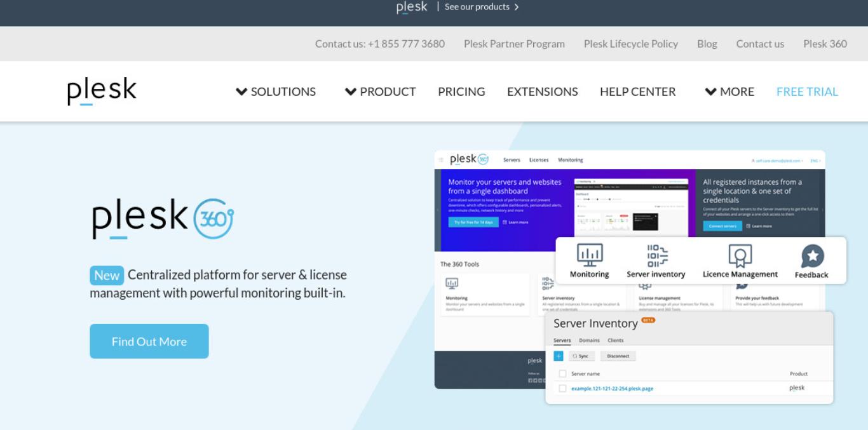This screenshot has width=868, height=430.
Task: Open the PRICING menu item
Action: coord(461,91)
